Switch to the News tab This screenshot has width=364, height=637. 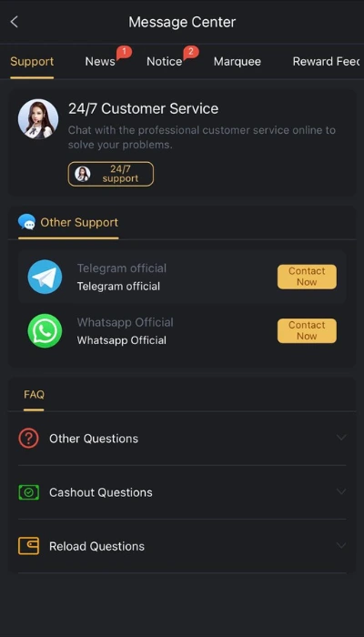click(100, 62)
